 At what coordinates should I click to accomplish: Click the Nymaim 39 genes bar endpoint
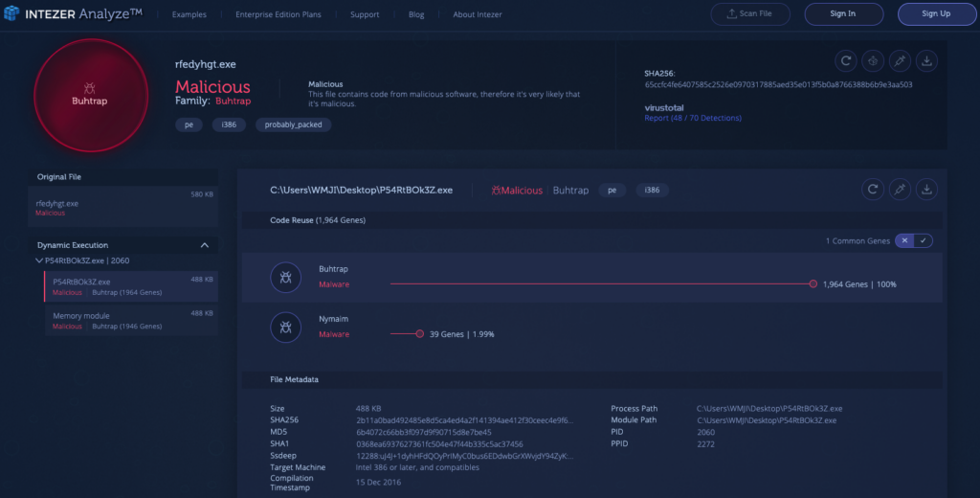point(420,334)
